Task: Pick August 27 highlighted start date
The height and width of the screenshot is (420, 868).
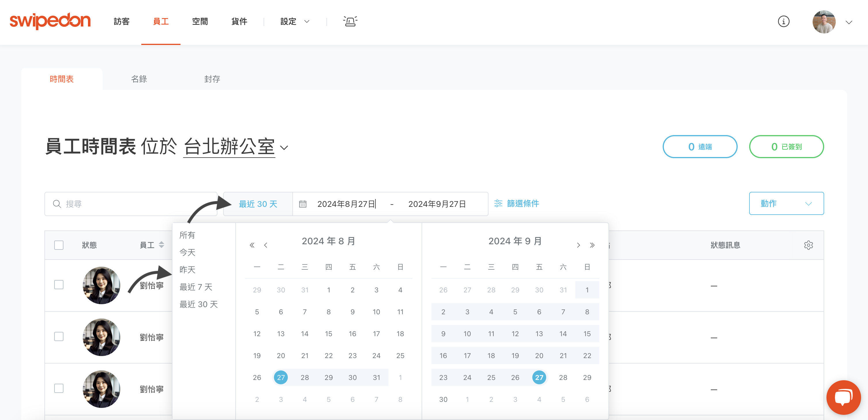Action: coord(281,378)
